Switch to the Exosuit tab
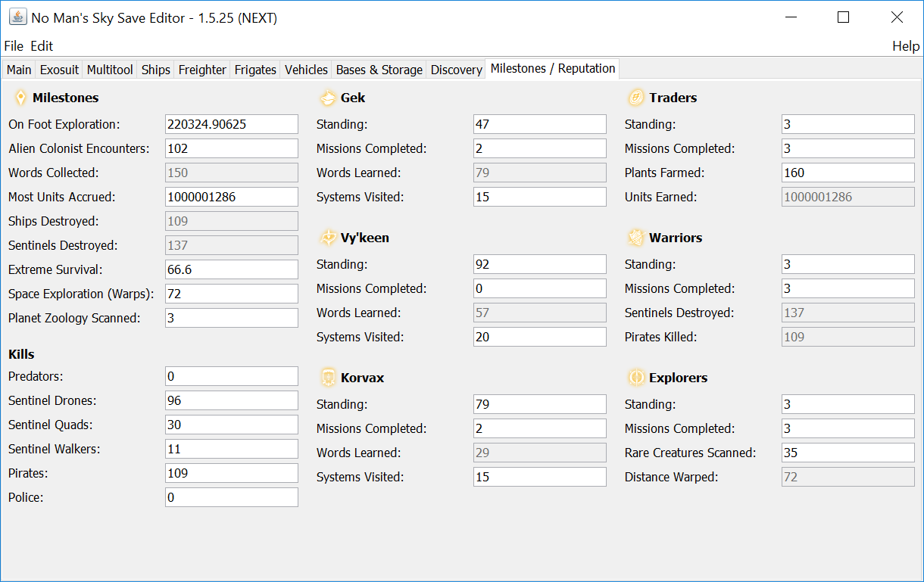This screenshot has width=924, height=582. (x=59, y=70)
